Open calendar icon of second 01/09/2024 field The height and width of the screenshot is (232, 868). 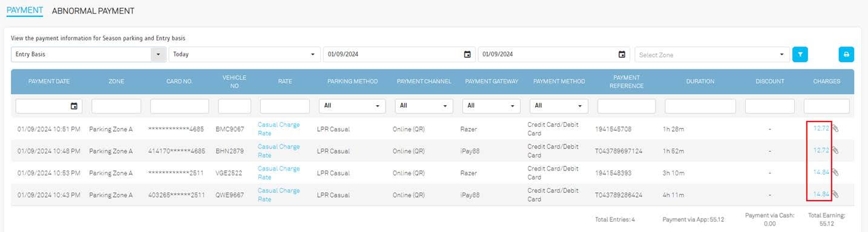[x=622, y=54]
